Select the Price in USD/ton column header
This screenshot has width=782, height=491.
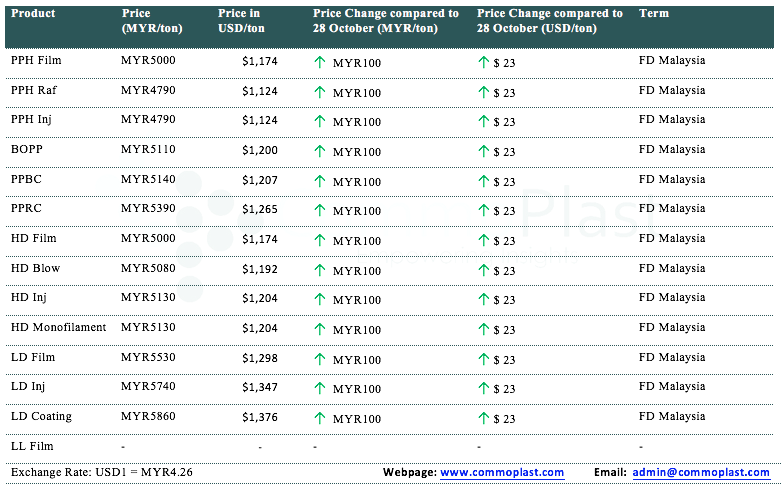(240, 21)
